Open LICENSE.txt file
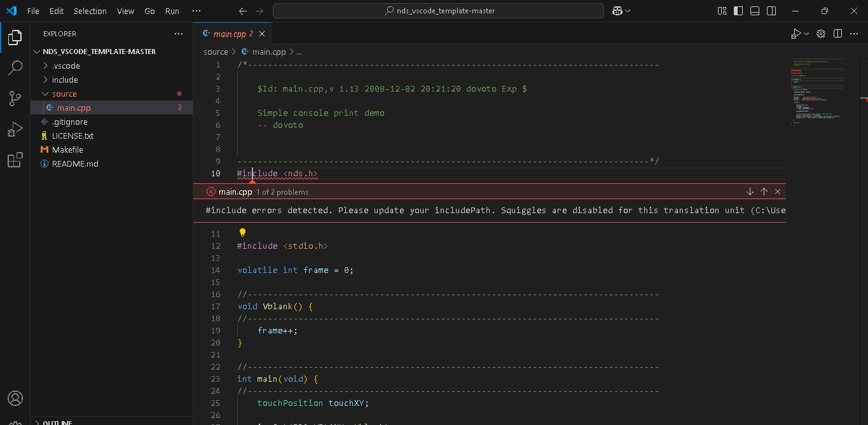Screen dimensions: 868x425 112,136
